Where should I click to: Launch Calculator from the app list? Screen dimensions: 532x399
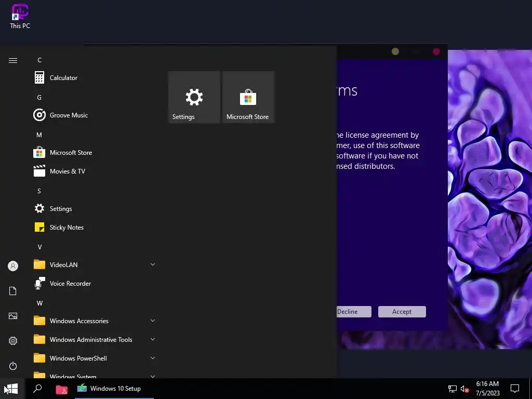[95, 78]
